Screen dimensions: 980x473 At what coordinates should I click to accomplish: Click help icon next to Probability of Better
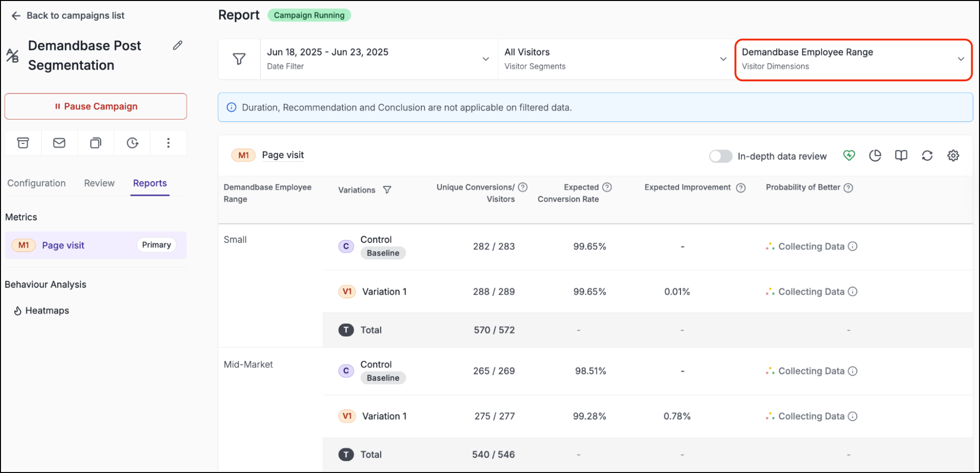[848, 188]
